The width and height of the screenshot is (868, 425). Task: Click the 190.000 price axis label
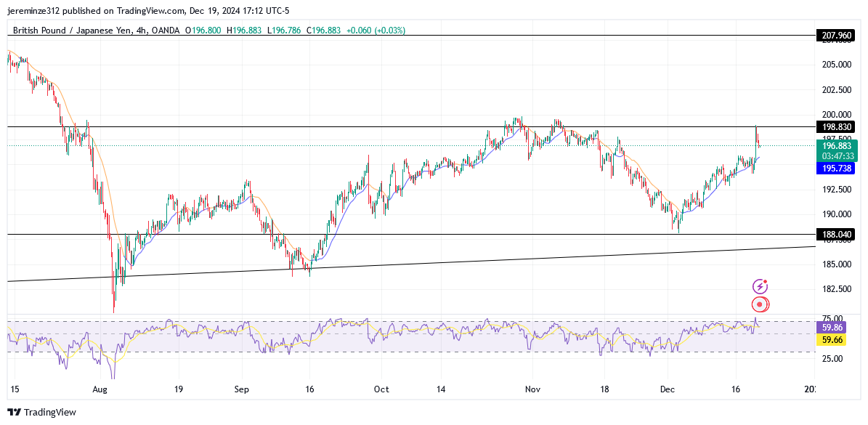(836, 214)
